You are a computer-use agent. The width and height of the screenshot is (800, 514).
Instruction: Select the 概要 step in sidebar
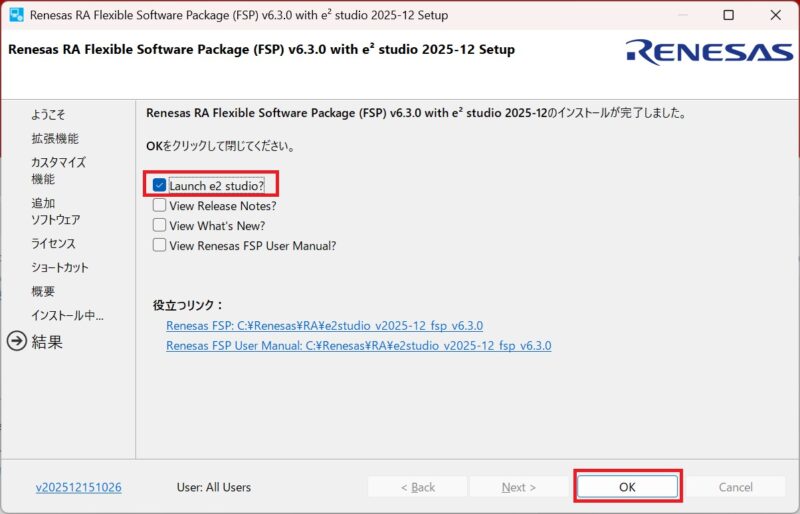pos(43,291)
